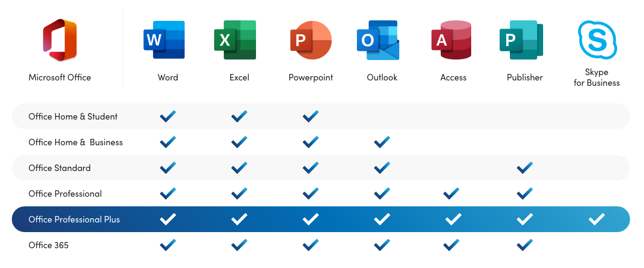Click Skype checkmark in Office Professional Plus row
This screenshot has width=644, height=268.
pos(596,219)
